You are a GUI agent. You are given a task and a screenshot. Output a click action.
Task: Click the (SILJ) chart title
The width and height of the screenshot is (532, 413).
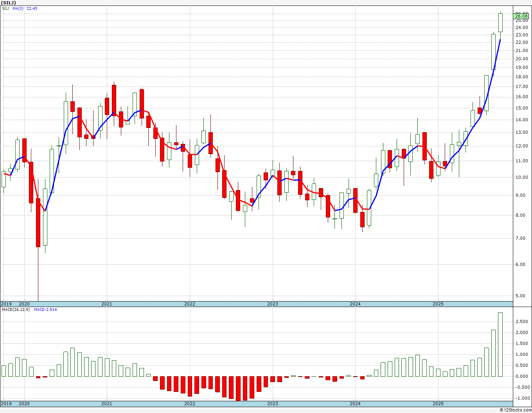(x=8, y=3)
